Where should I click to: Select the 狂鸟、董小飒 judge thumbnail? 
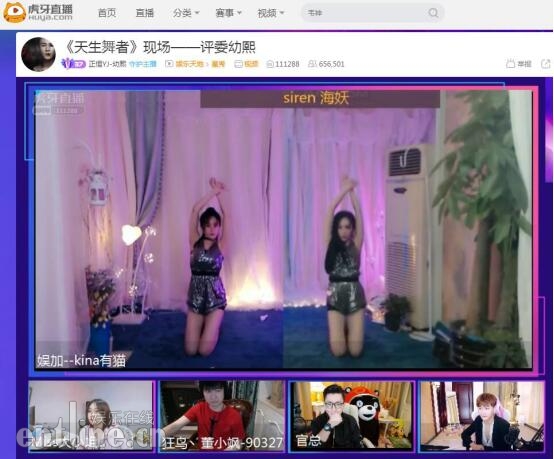coord(221,416)
